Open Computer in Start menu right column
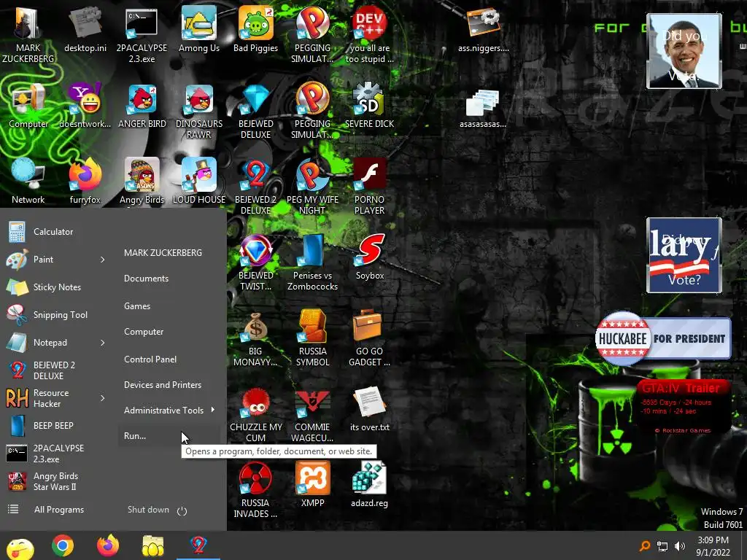Viewport: 747px width, 560px height. coord(144,332)
